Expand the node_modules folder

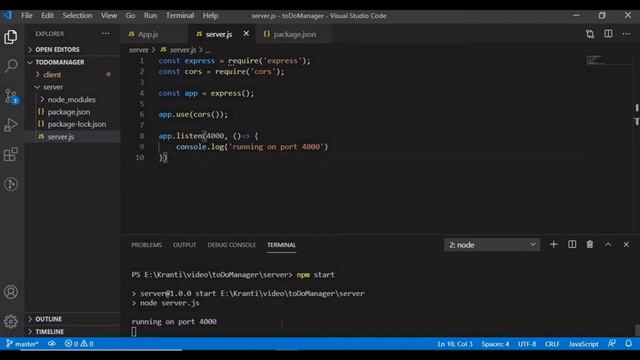(73, 100)
